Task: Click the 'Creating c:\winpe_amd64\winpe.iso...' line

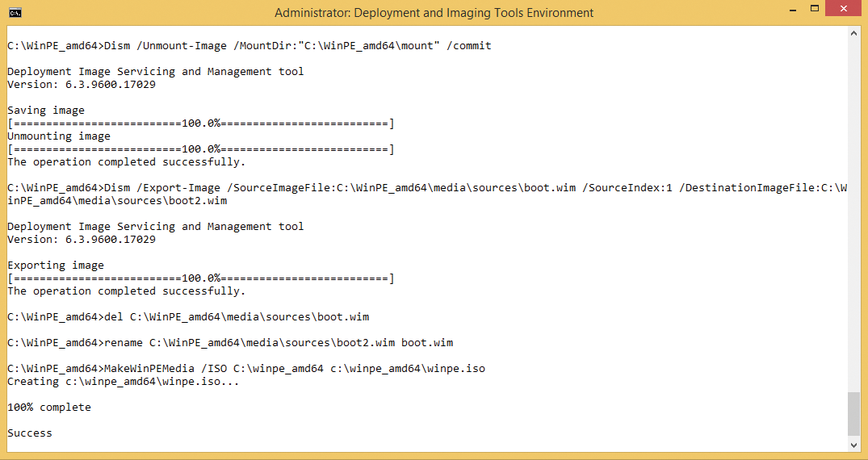Action: click(124, 382)
